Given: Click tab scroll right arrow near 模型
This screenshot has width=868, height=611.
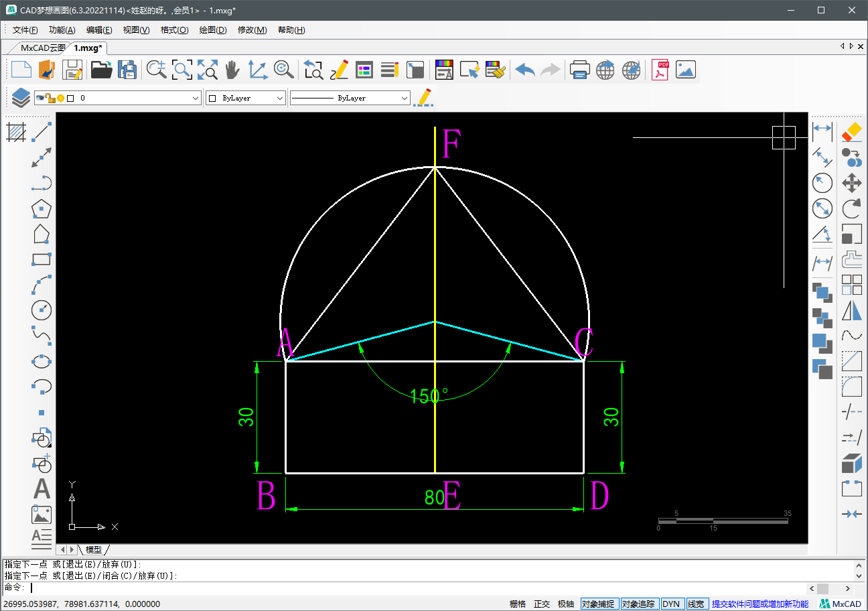Looking at the screenshot, I should [72, 549].
